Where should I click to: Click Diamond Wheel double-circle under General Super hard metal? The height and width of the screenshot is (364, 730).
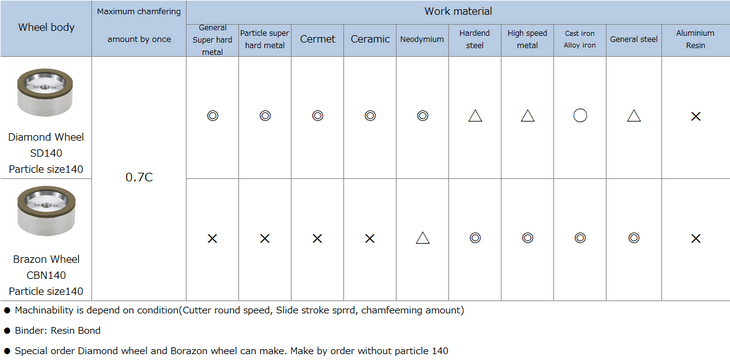click(212, 115)
